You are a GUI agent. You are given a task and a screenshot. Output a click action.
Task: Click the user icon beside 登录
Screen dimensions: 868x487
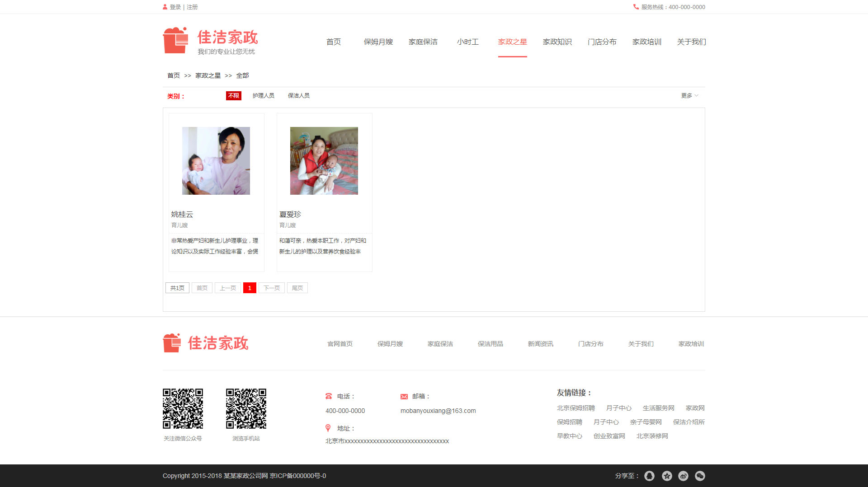(165, 7)
